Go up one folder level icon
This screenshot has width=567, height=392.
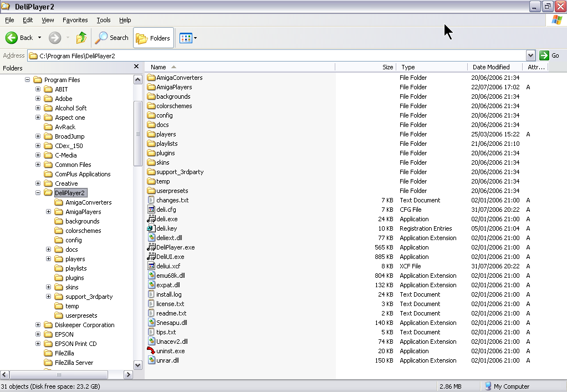[x=81, y=38]
